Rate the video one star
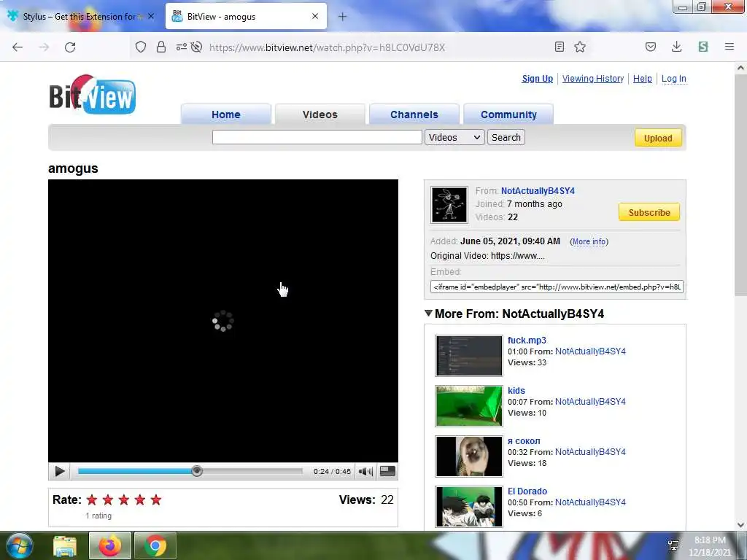Screen dimensions: 747x560 (x=92, y=499)
